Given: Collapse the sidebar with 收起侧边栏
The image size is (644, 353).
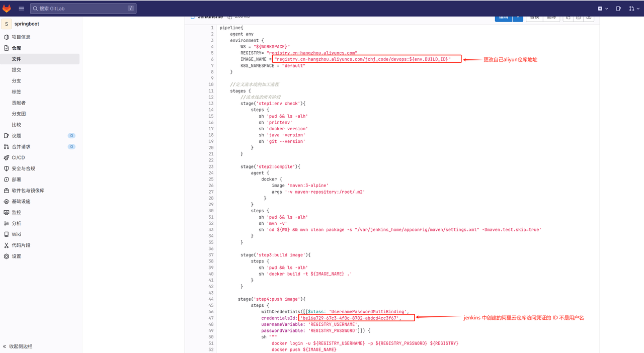Looking at the screenshot, I should (18, 346).
